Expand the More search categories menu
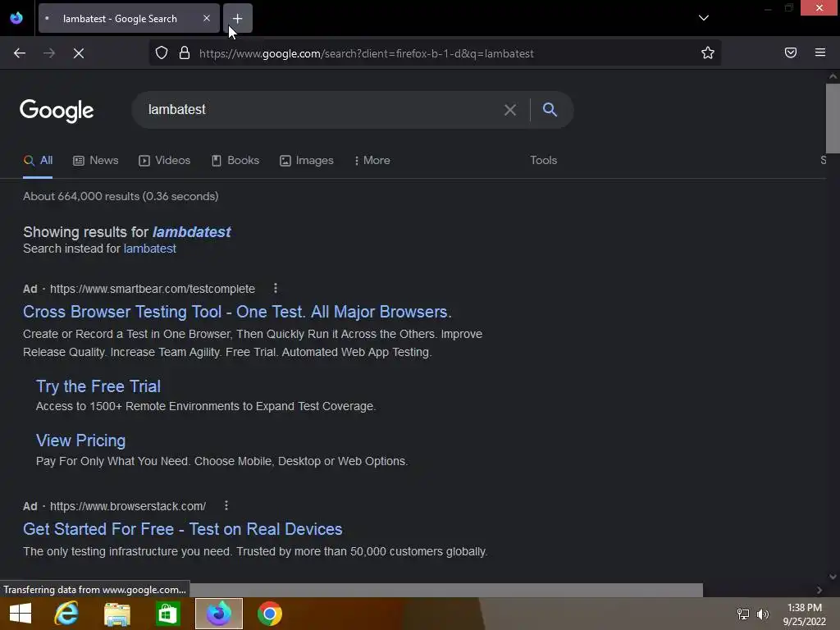 point(372,161)
